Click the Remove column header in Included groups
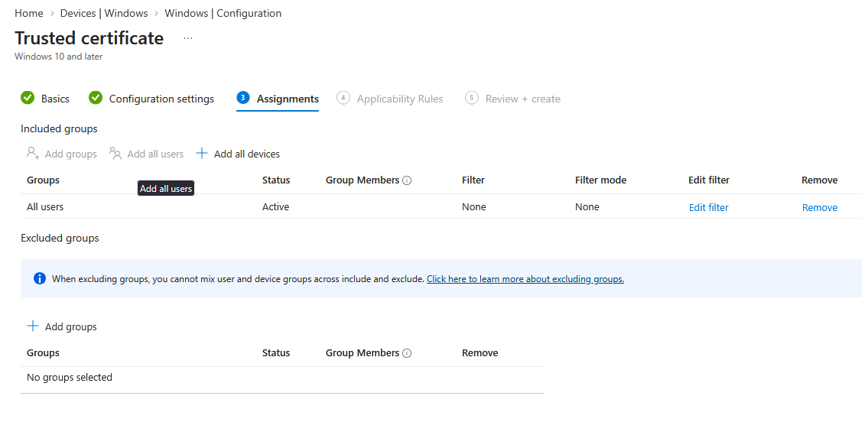 point(820,180)
